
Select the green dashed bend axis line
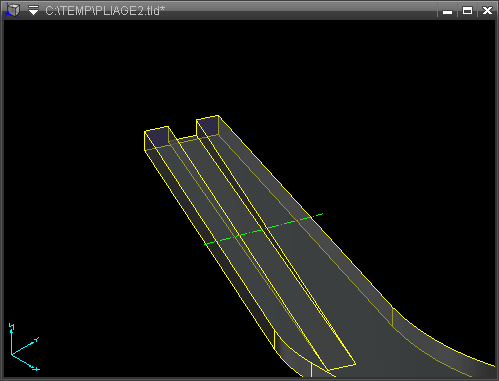[263, 229]
